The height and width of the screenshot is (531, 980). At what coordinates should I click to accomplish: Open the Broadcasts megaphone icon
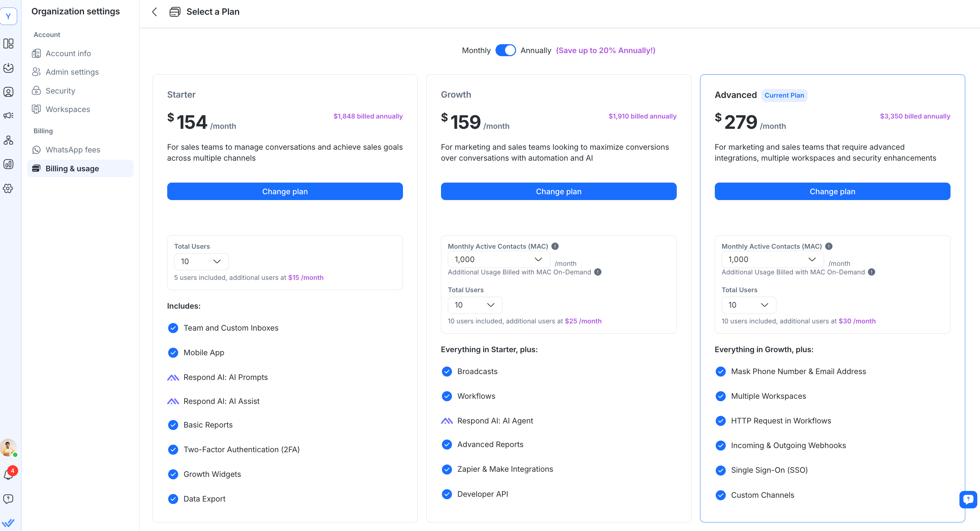[8, 116]
